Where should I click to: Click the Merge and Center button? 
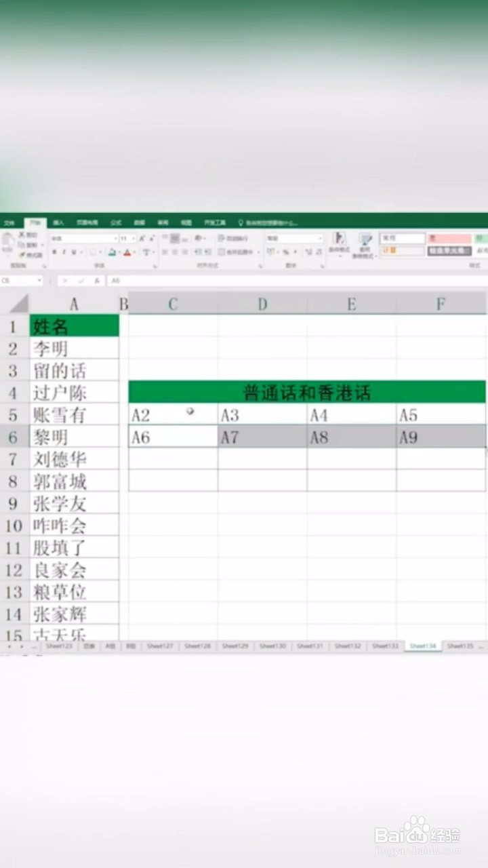point(237,252)
